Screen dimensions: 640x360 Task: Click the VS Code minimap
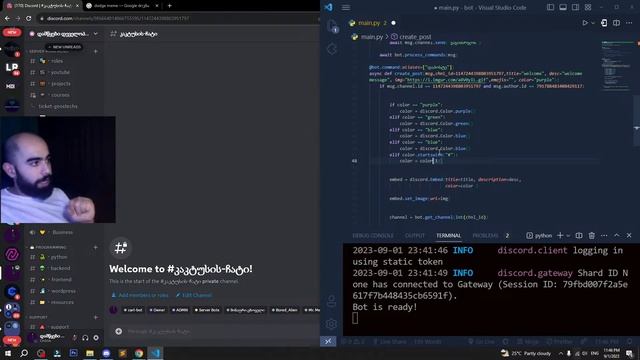[x=616, y=65]
